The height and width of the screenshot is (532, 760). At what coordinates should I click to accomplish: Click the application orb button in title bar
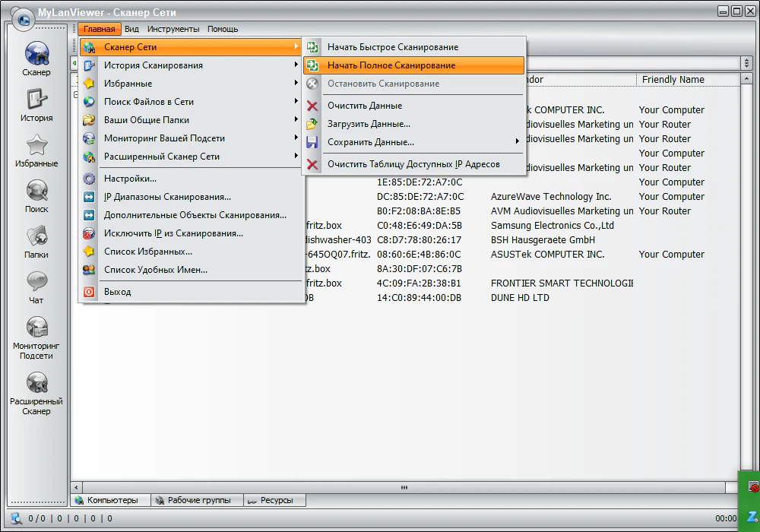point(23,19)
